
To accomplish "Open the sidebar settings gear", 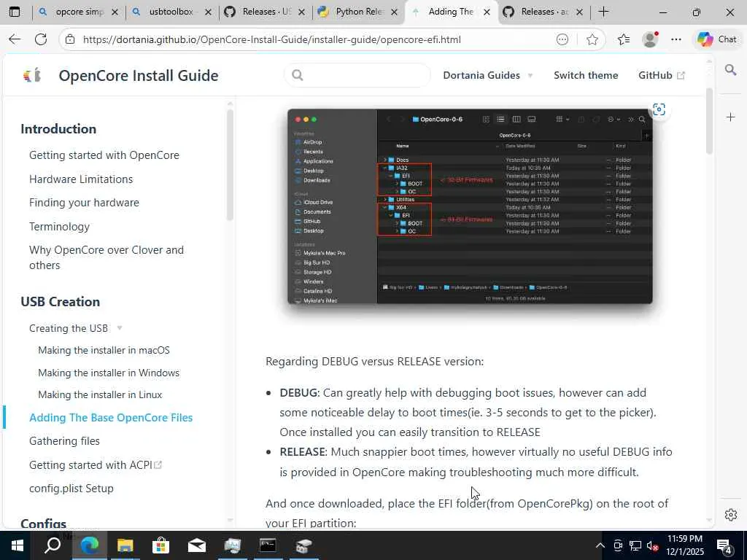I will point(730,515).
